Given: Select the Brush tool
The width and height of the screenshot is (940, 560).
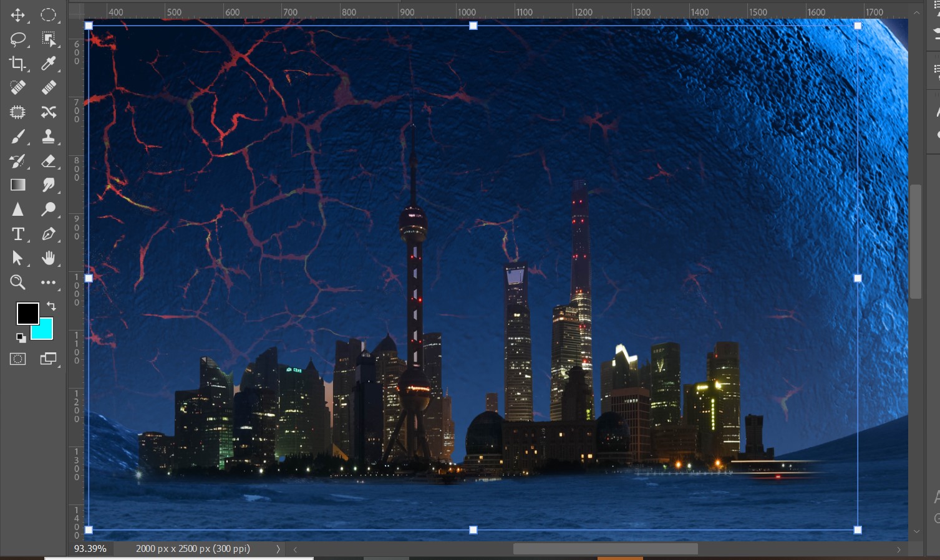Looking at the screenshot, I should 17,137.
